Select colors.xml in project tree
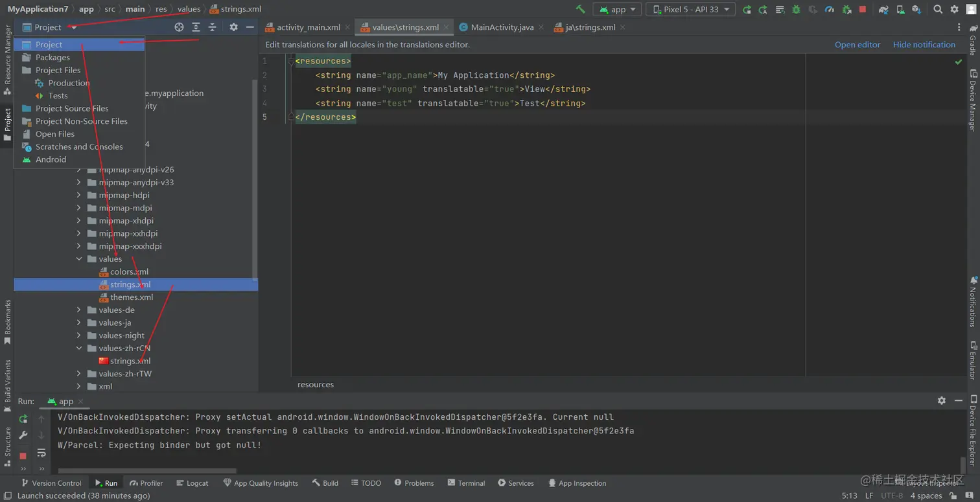 click(129, 272)
